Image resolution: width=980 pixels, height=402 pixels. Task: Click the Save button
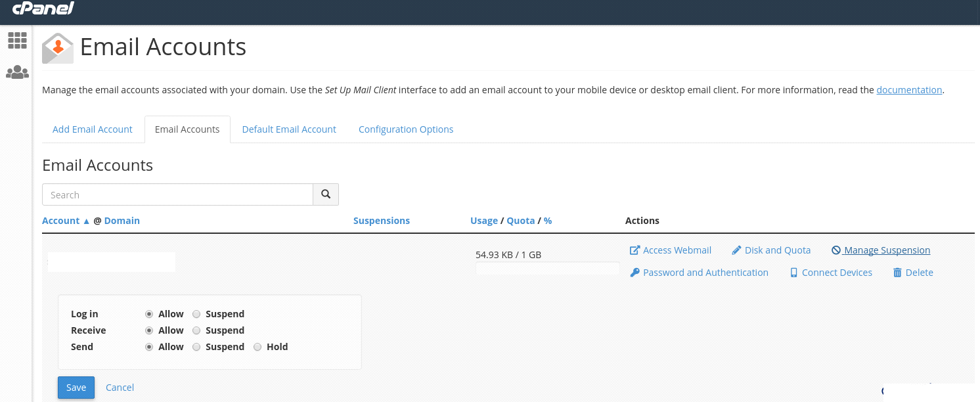coord(76,388)
